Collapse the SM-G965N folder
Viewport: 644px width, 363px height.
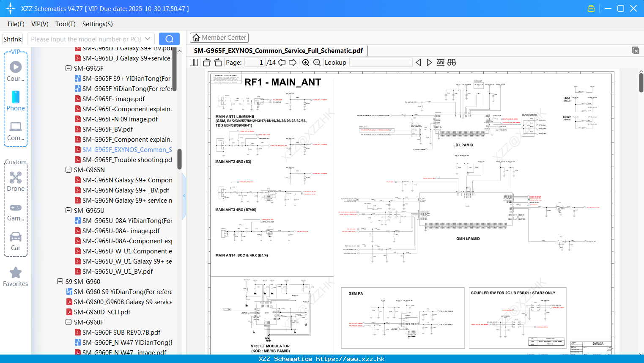[69, 170]
